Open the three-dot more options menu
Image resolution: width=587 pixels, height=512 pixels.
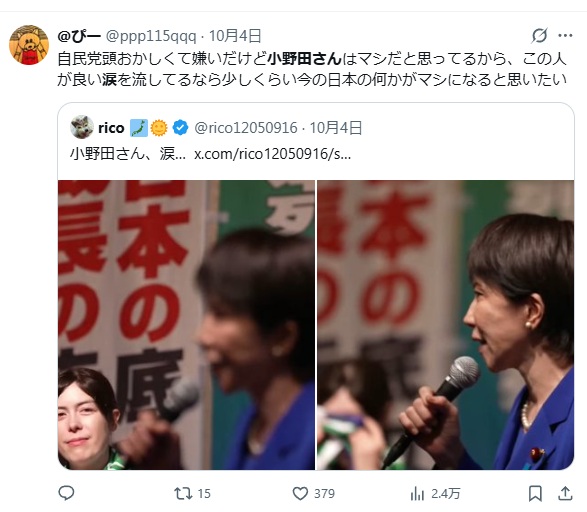click(565, 36)
